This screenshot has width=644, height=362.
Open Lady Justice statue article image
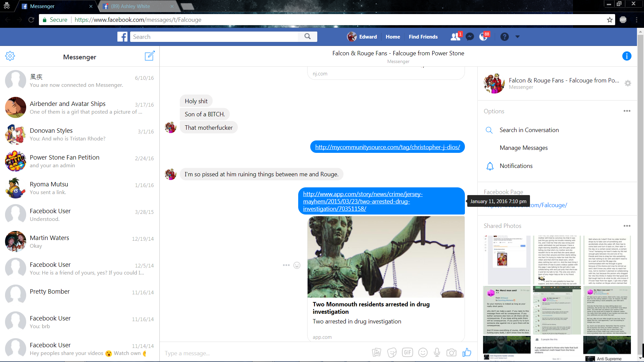click(386, 257)
